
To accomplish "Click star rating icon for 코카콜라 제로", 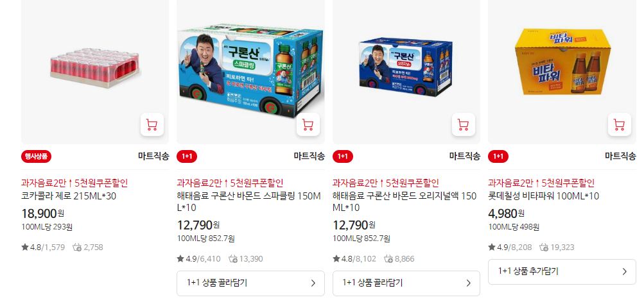I will pyautogui.click(x=25, y=247).
